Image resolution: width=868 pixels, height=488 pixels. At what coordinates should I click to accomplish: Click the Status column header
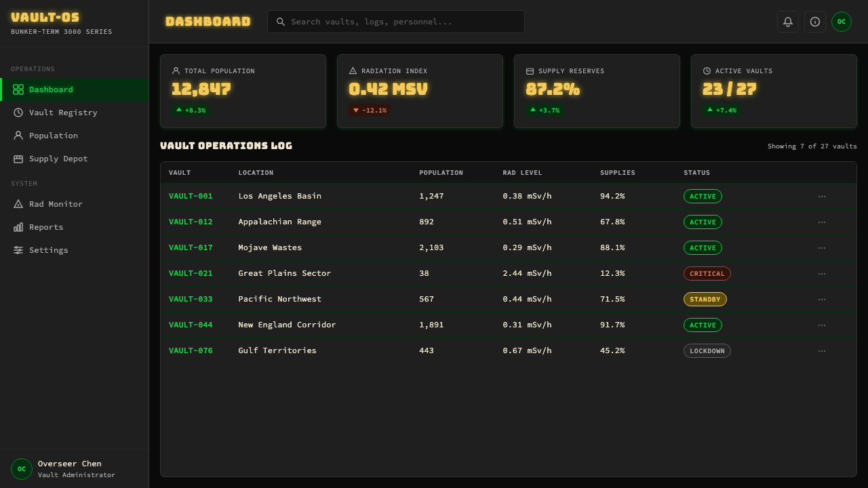pos(696,173)
